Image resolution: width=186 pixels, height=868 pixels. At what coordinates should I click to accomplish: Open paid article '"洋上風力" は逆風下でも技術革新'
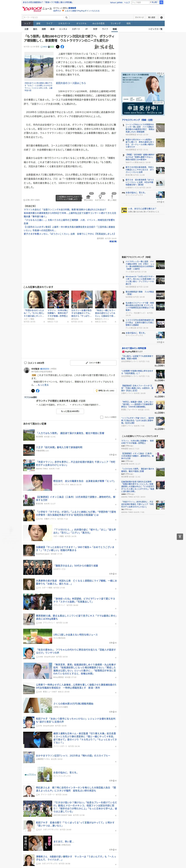click(x=137, y=357)
